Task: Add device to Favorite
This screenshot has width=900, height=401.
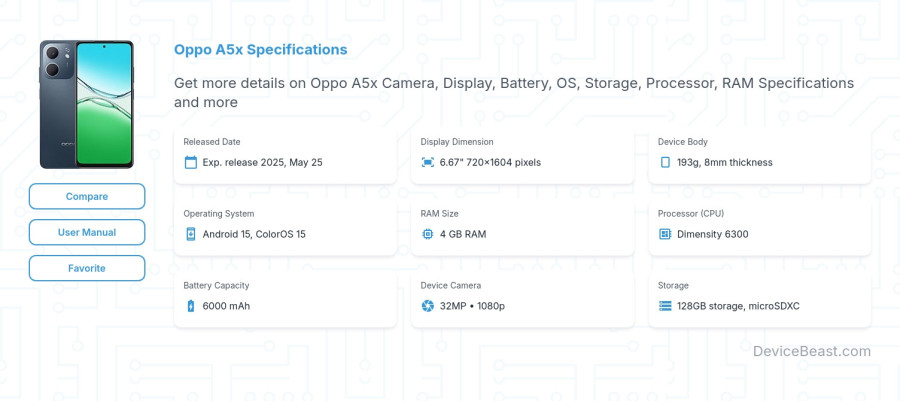Action: point(87,268)
